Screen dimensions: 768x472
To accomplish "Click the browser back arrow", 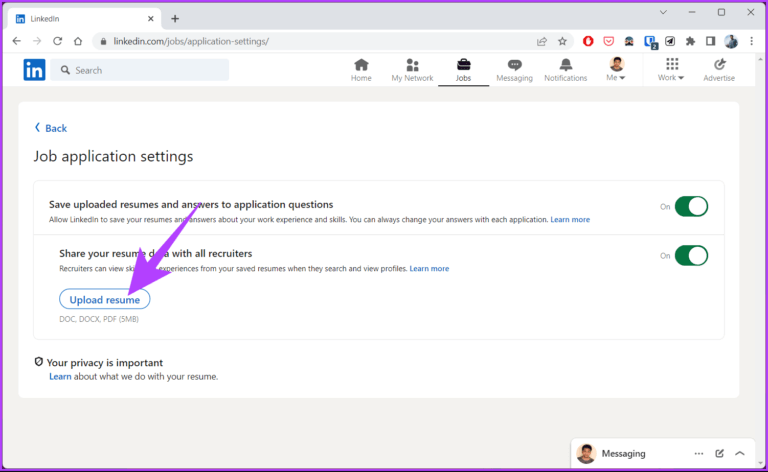I will (17, 41).
